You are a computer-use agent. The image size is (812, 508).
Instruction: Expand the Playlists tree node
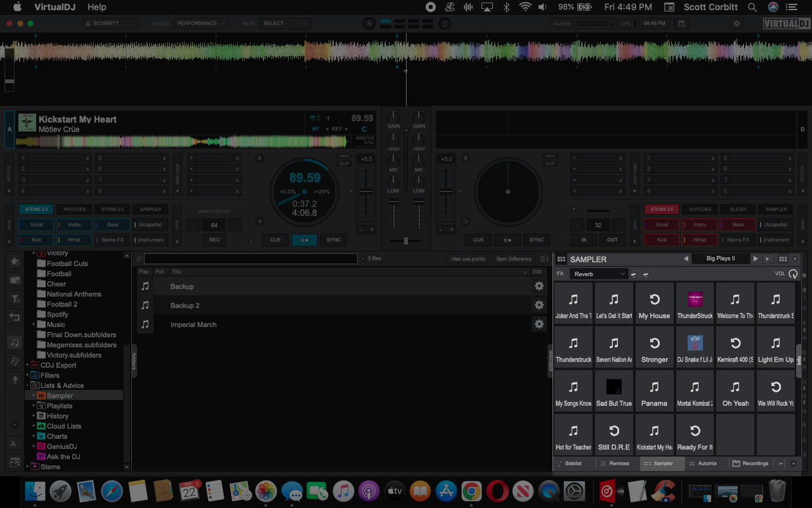coord(34,406)
